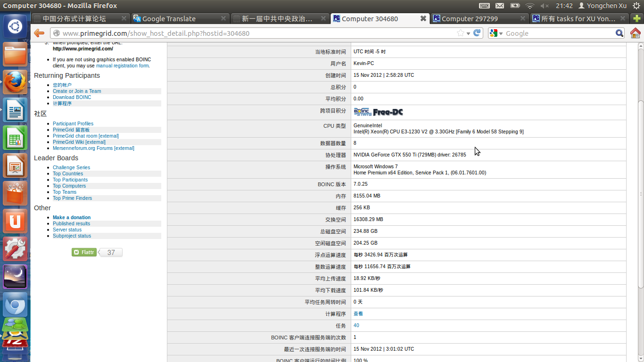Switch to the Computer 297299 tab
Image resolution: width=644 pixels, height=362 pixels.
coord(479,18)
